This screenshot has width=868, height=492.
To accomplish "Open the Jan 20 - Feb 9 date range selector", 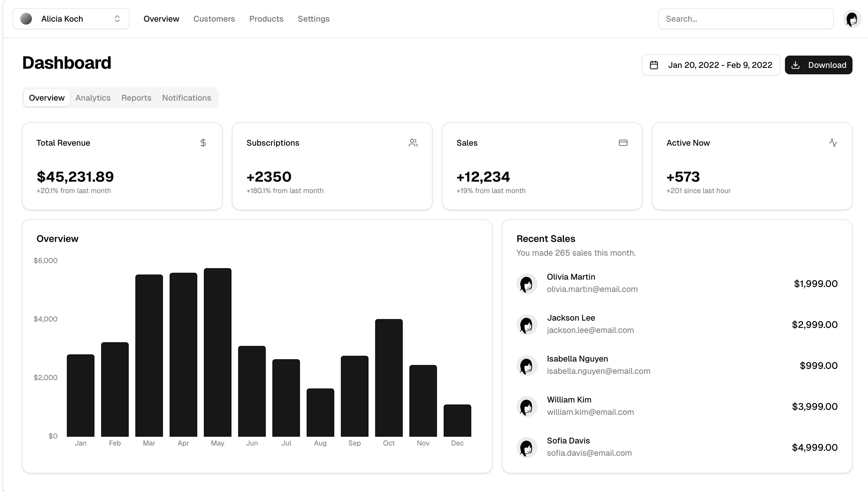I will click(711, 65).
